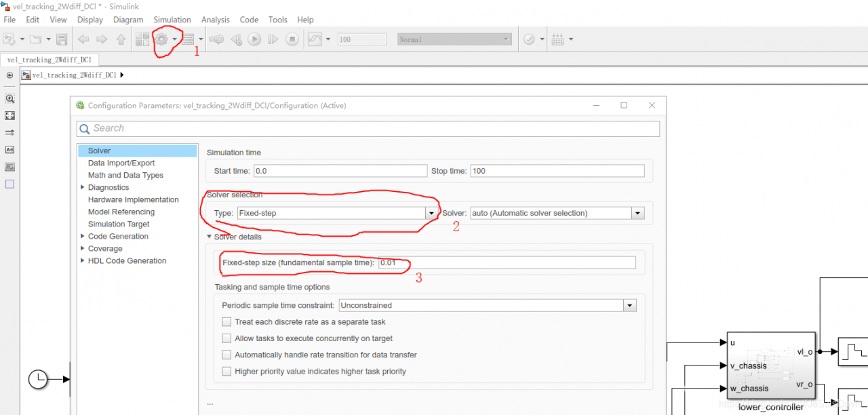Expand the Code Generation tree node
Image resolution: width=868 pixels, height=415 pixels.
pos(83,236)
